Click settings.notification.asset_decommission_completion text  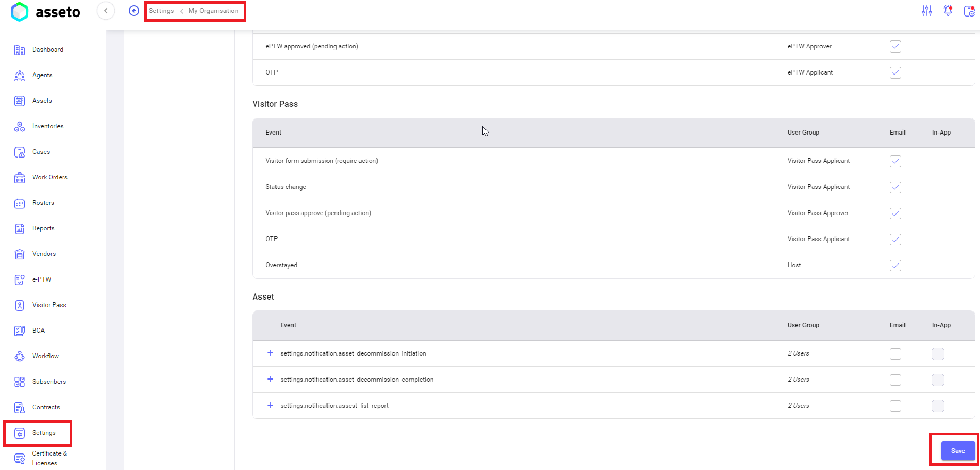357,380
